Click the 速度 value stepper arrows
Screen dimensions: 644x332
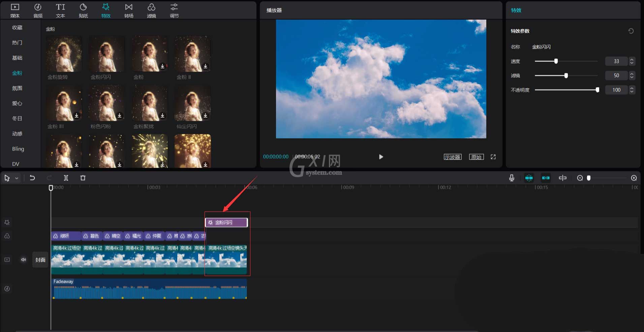632,61
